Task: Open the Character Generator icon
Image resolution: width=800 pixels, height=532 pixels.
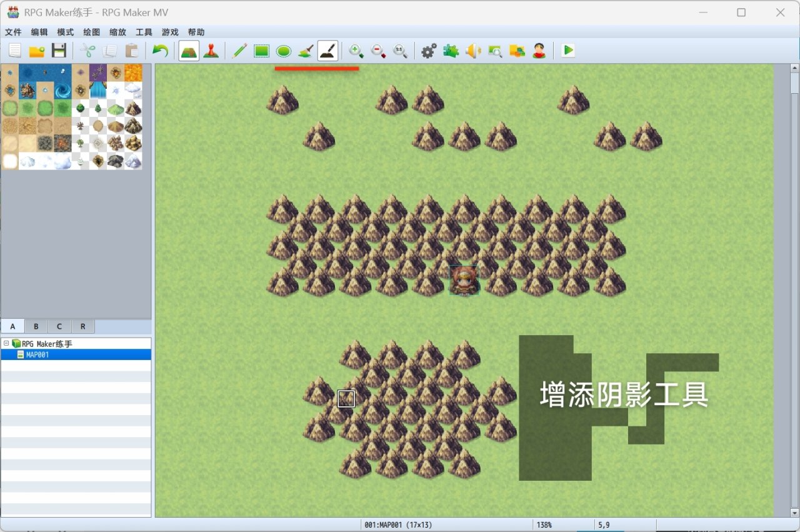Action: coord(539,51)
